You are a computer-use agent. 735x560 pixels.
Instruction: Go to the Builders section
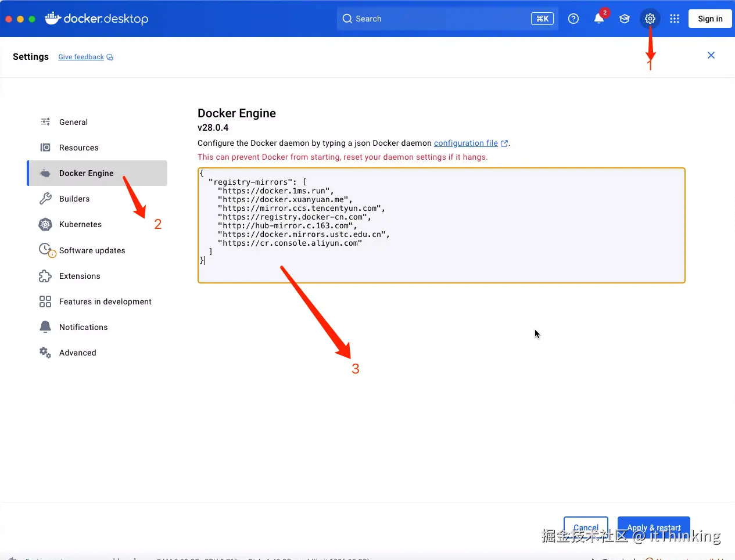97,199
